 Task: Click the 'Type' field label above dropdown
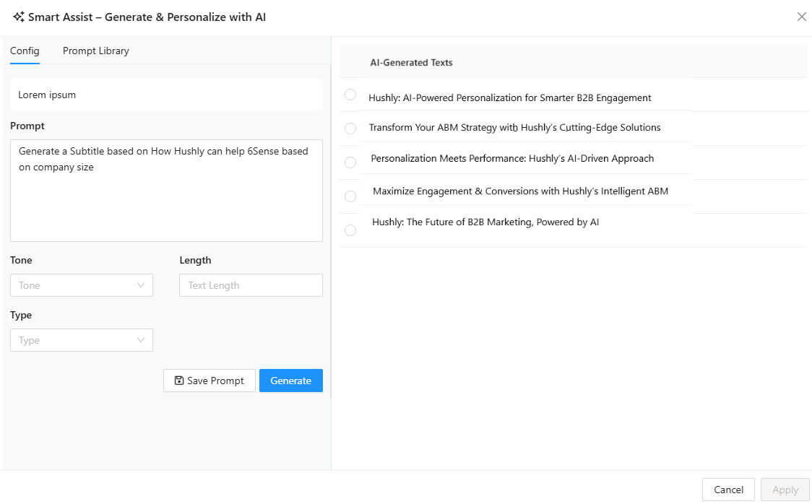click(x=21, y=315)
